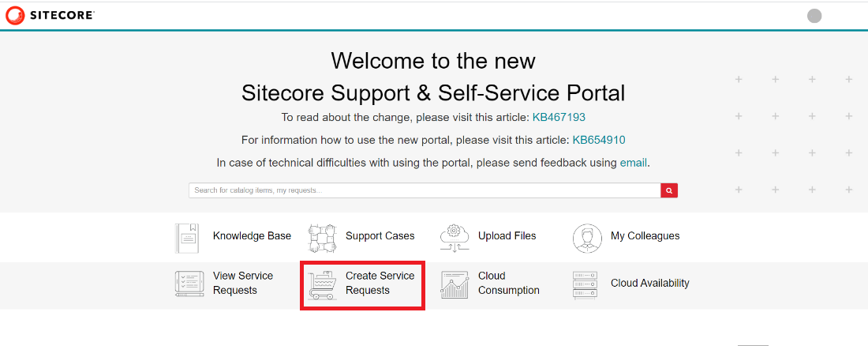Open the My Colleagues text label
This screenshot has height=346, width=868.
coord(645,236)
